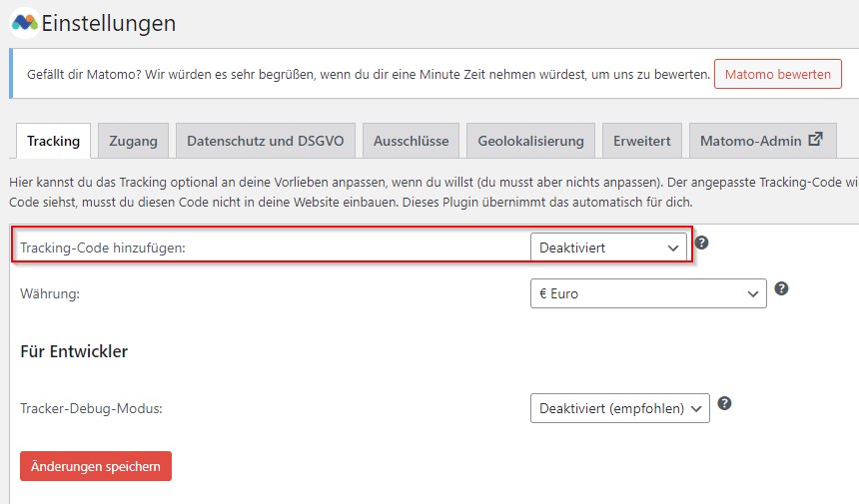
Task: Click the Matomo bewerten button
Action: (x=777, y=74)
